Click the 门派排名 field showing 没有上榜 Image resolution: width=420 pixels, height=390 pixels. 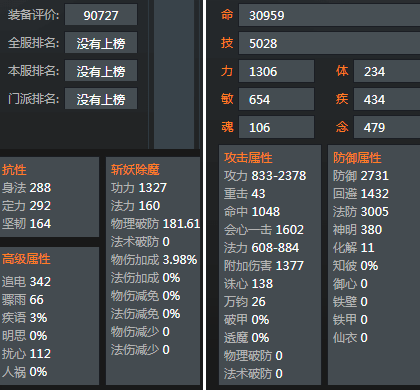pyautogui.click(x=101, y=99)
